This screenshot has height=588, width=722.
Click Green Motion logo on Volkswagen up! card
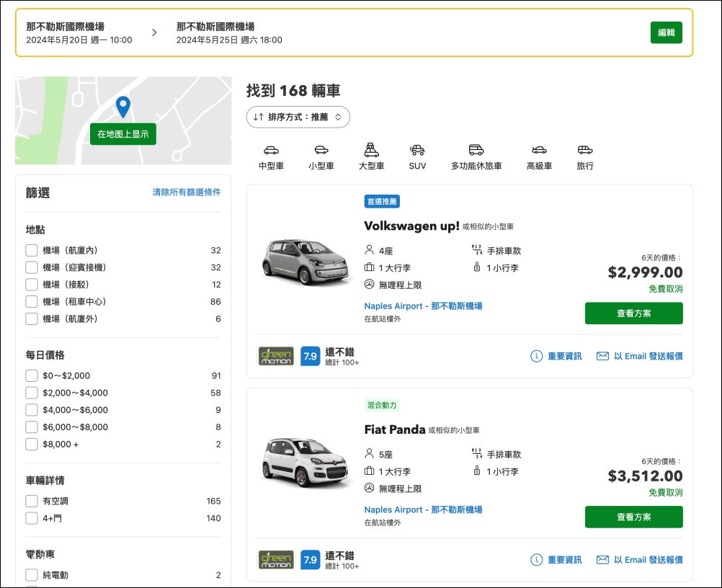coord(275,356)
